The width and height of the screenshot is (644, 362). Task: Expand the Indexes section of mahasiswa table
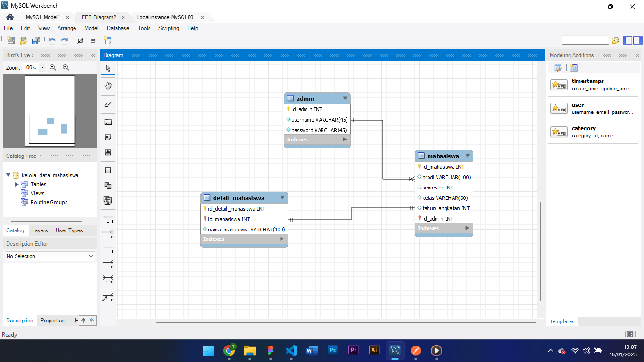(467, 228)
